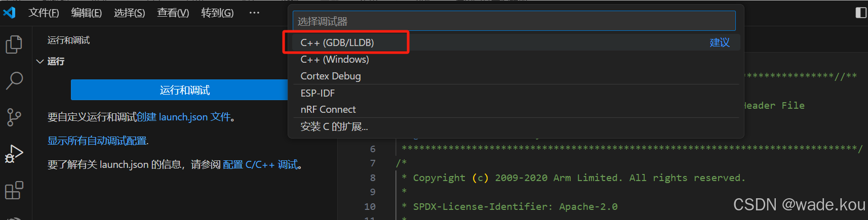The width and height of the screenshot is (868, 220).
Task: Click the 运行和调试 panel title
Action: tap(68, 40)
